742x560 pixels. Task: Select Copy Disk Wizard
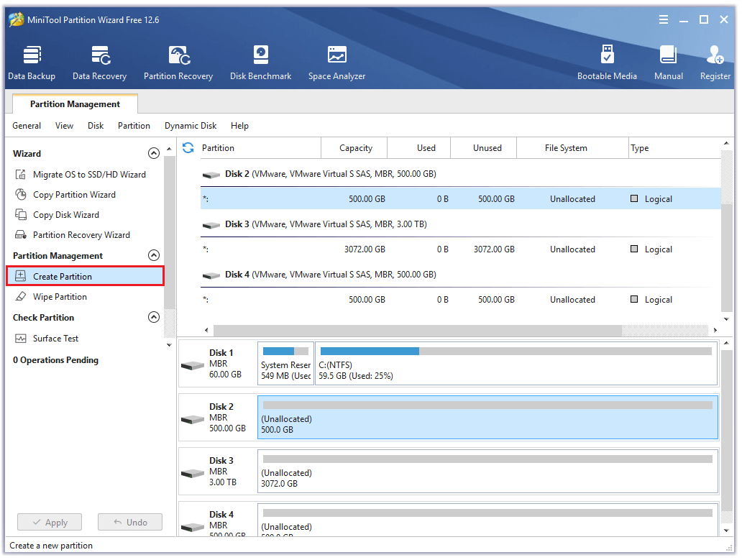[68, 214]
